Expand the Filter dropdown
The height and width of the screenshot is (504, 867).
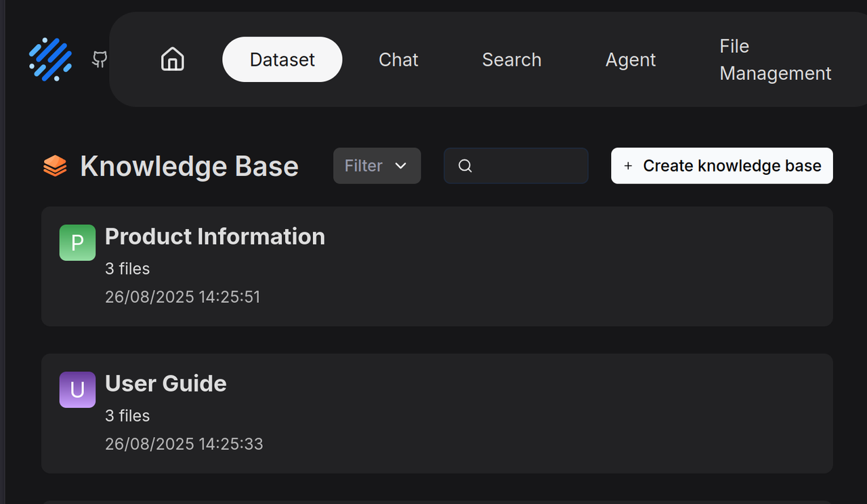coord(377,166)
